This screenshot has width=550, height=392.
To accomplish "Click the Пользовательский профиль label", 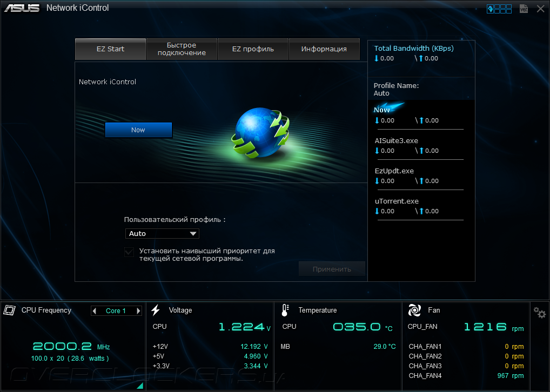I will tap(175, 220).
